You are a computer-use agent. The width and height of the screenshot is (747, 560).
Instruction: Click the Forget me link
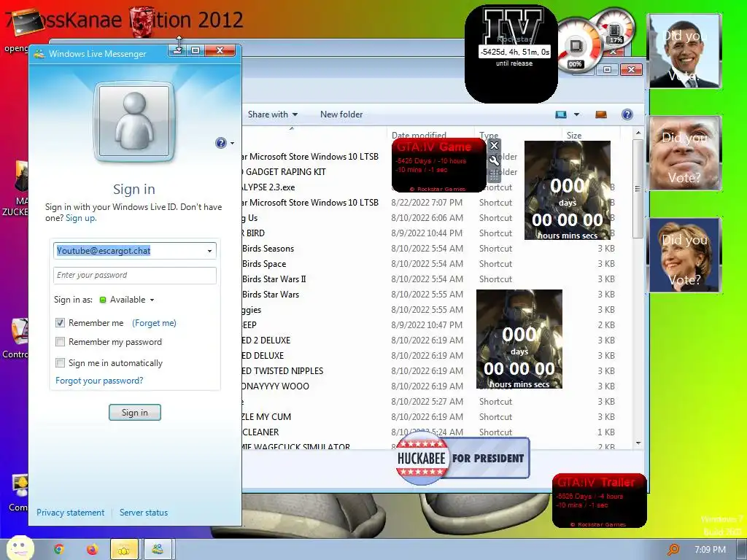155,323
